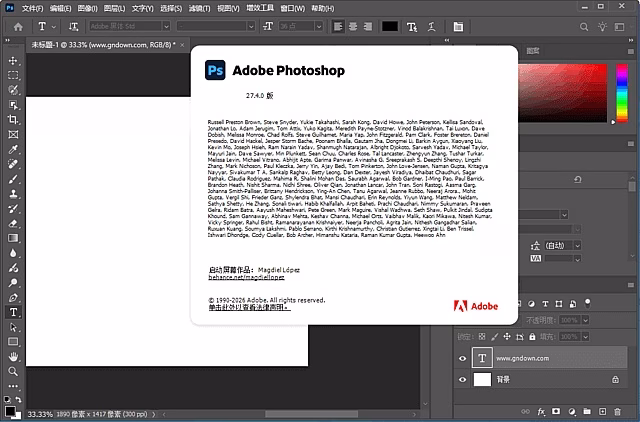Open the Search magnifier icon at top right

pyautogui.click(x=584, y=27)
